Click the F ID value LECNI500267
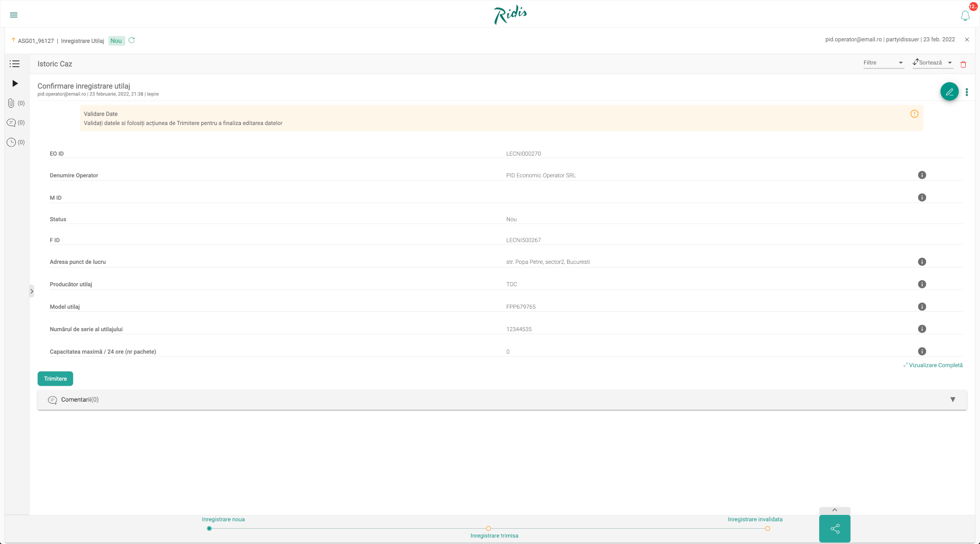This screenshot has width=980, height=544. point(523,240)
